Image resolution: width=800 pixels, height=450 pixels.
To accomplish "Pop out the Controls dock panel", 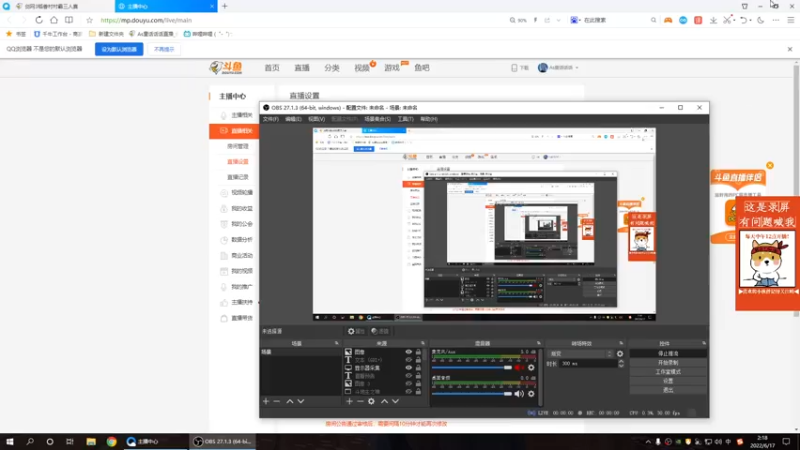I will (704, 343).
